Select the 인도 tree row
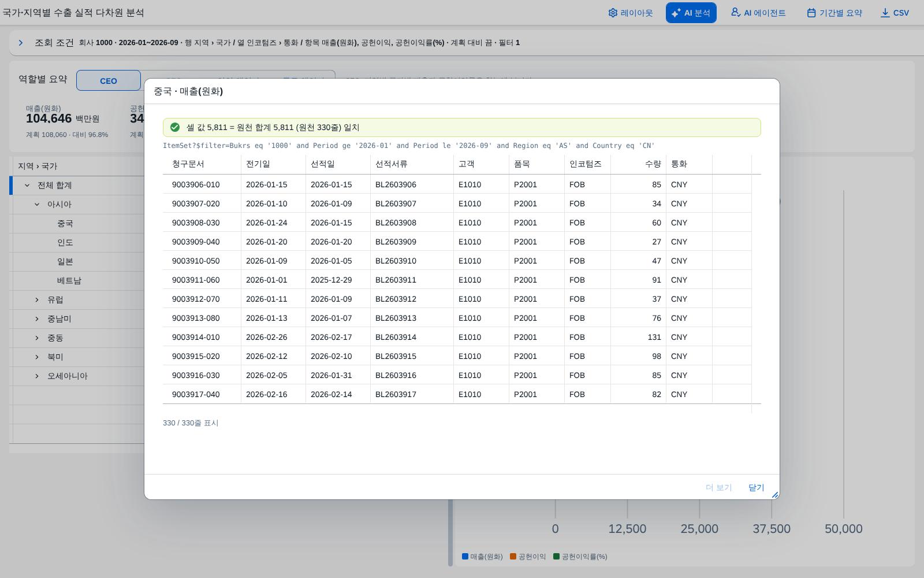 click(x=77, y=243)
